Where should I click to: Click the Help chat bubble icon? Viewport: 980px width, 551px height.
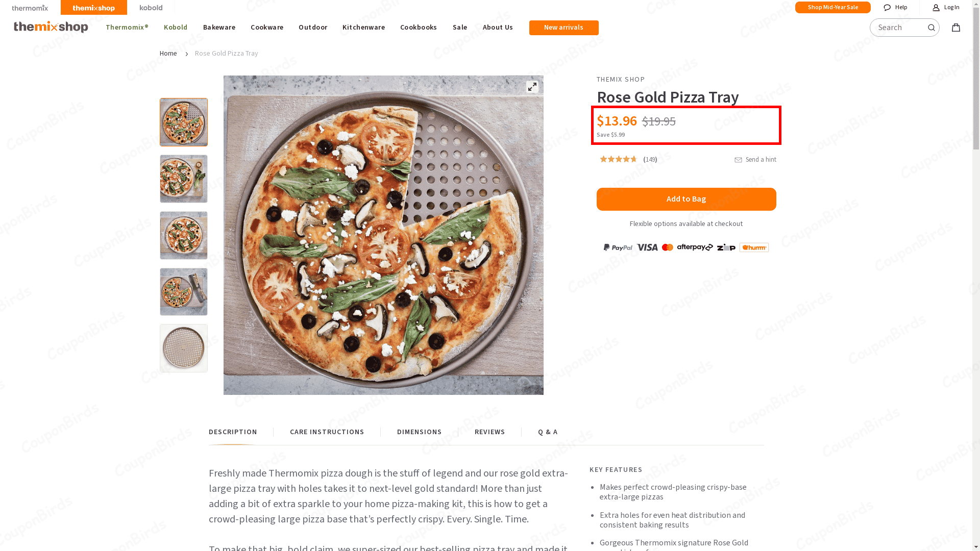coord(887,7)
